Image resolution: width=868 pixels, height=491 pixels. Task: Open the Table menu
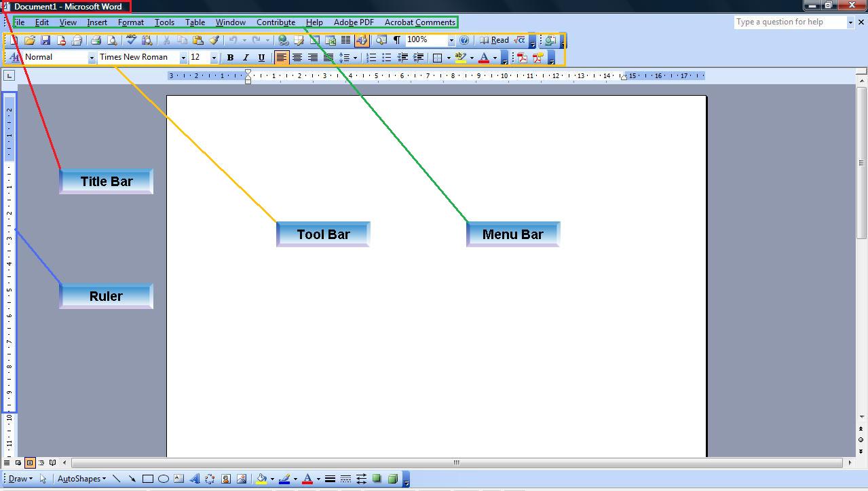point(195,22)
